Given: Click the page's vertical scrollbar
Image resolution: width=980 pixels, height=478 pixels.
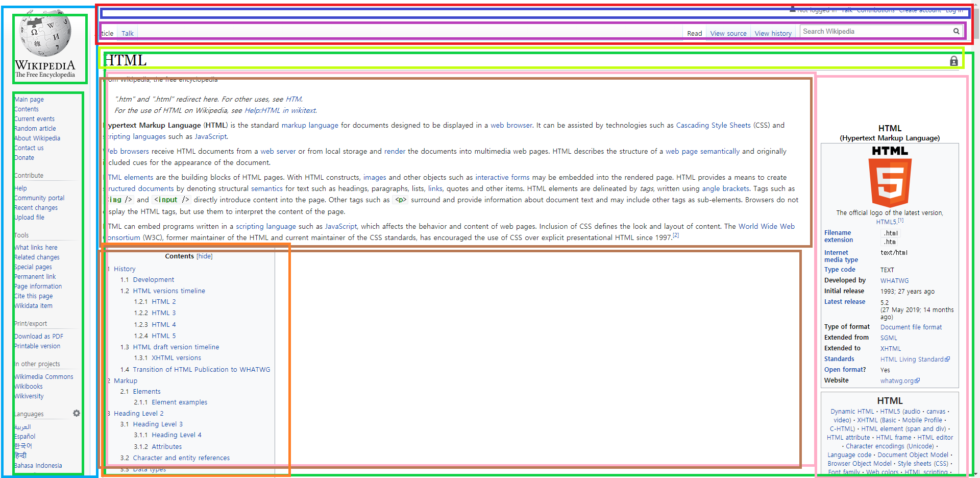Looking at the screenshot, I should click(976, 239).
